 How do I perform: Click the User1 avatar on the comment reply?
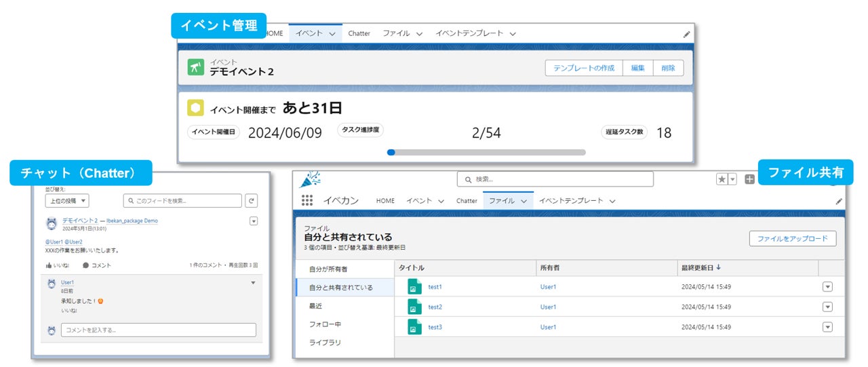[x=52, y=284]
